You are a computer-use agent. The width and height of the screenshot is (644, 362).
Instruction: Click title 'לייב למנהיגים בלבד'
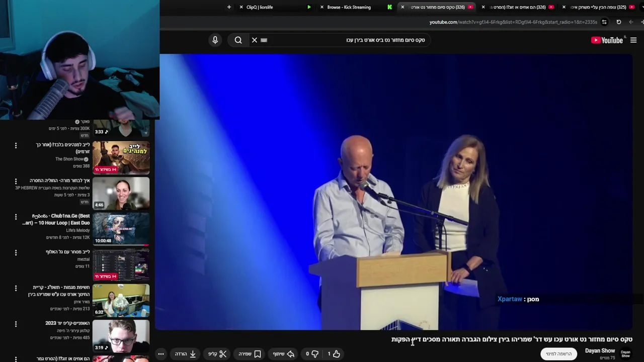(x=63, y=148)
